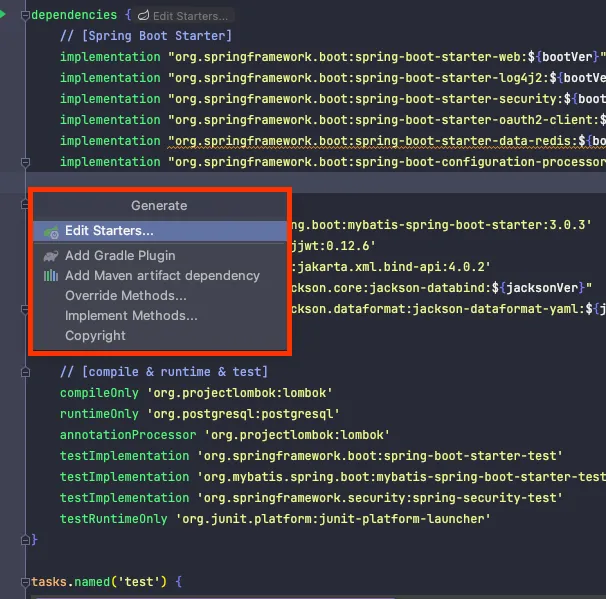Toggle fold marker at configuration-processor line

pos(26,162)
